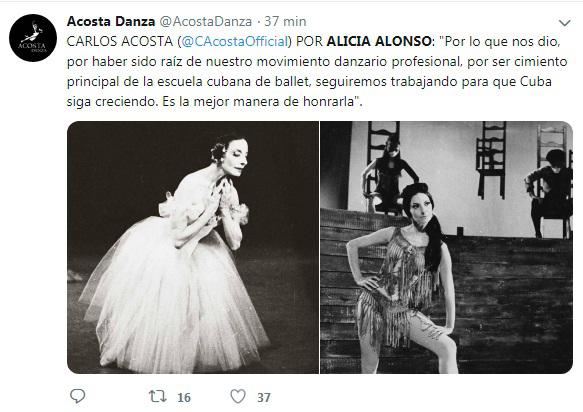The height and width of the screenshot is (412, 583).
Task: Expand the tweet options chevron
Action: (564, 23)
